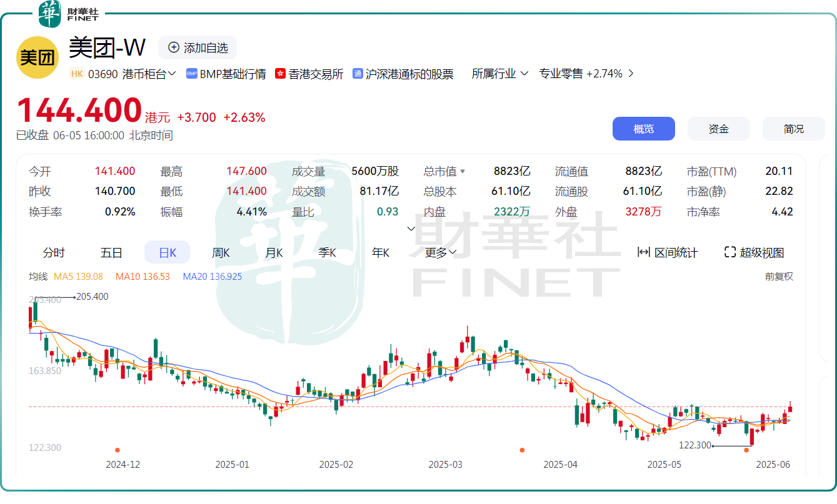Click the Meituan yellow logo icon

click(38, 57)
